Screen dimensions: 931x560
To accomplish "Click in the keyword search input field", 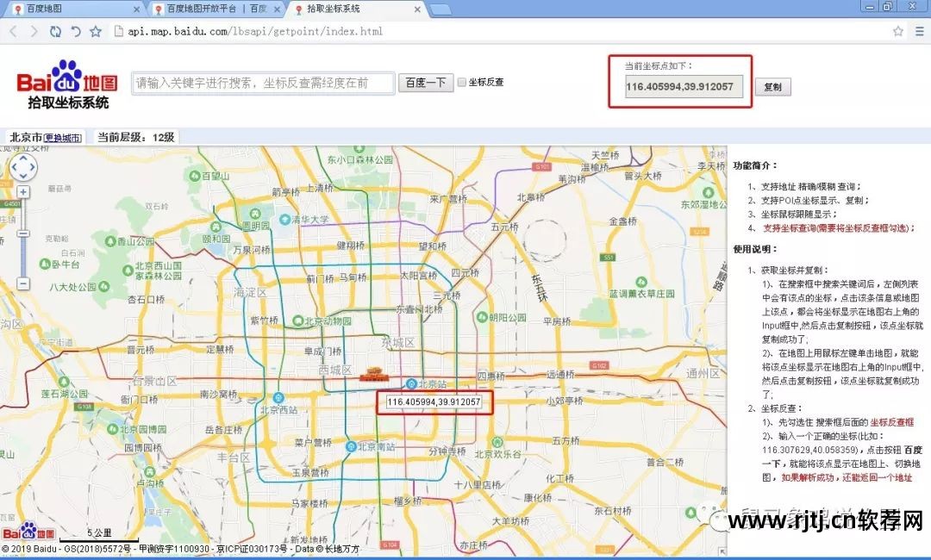I will 263,83.
